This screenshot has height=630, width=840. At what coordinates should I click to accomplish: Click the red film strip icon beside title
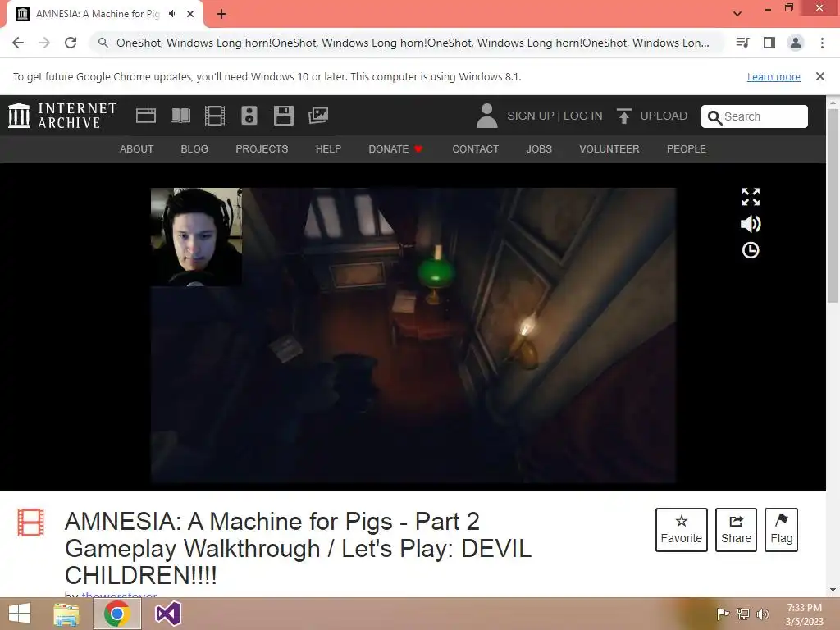[x=30, y=523]
